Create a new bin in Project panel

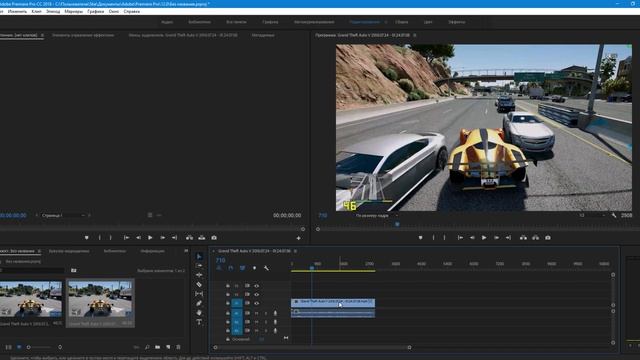158,347
